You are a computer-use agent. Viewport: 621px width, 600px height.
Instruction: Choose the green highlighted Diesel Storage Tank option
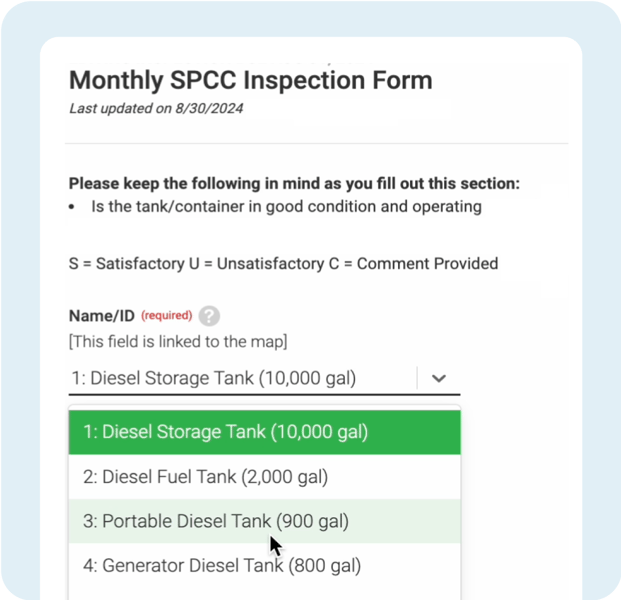(x=226, y=432)
